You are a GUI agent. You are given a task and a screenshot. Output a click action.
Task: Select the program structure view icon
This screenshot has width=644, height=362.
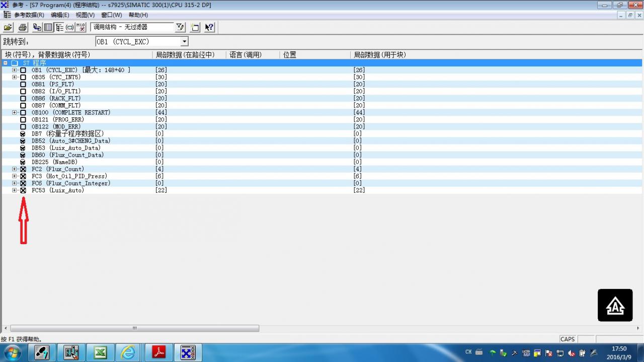pyautogui.click(x=59, y=27)
